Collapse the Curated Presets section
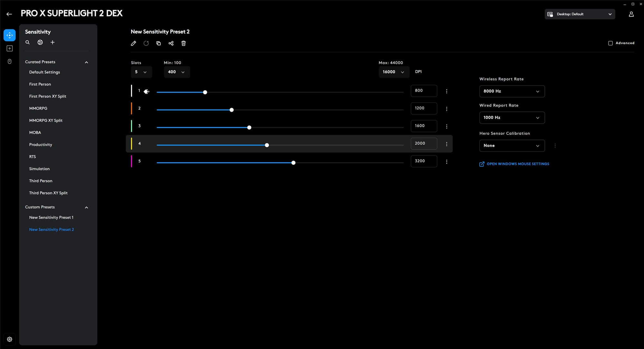 coord(86,62)
